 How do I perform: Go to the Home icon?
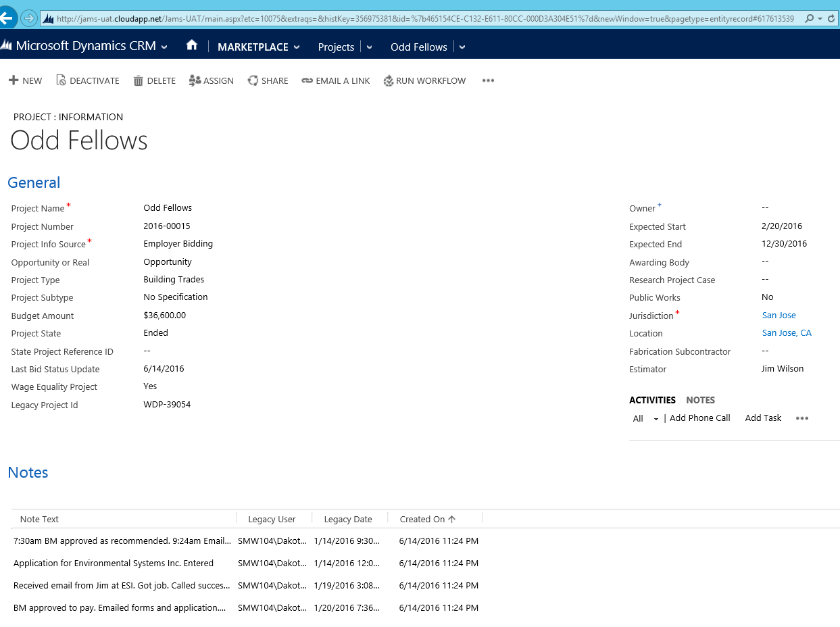coord(192,45)
